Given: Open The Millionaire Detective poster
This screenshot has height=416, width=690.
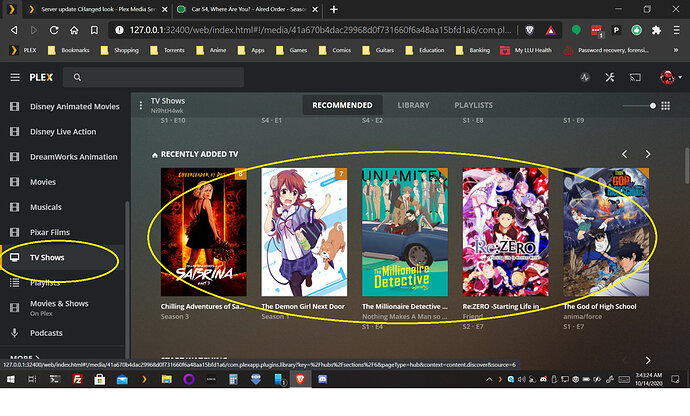Looking at the screenshot, I should 405,232.
